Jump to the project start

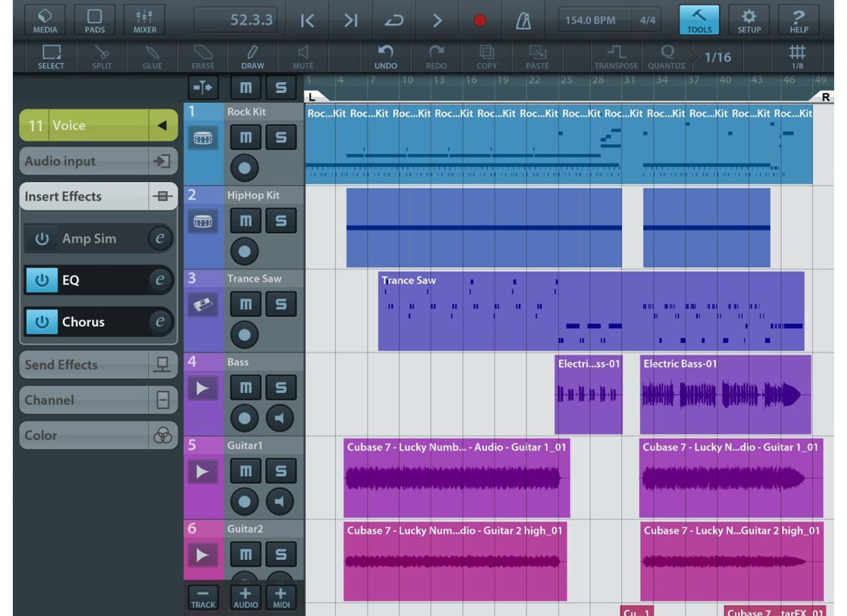point(307,20)
